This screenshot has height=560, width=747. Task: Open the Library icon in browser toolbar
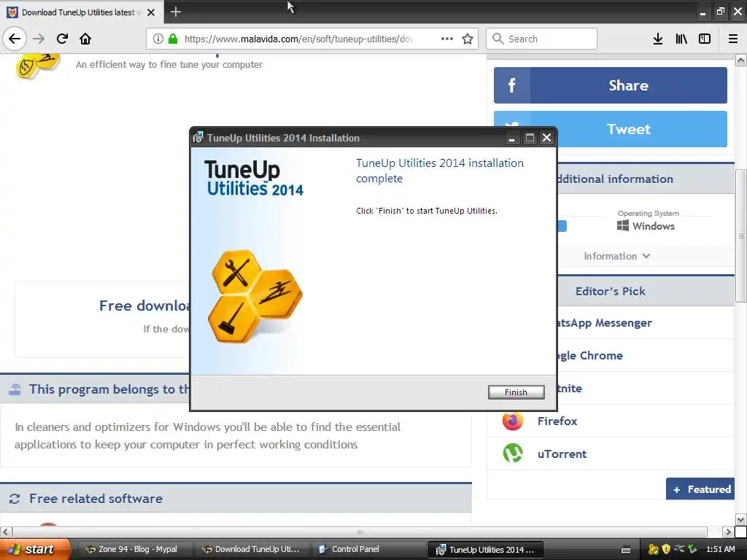681,39
